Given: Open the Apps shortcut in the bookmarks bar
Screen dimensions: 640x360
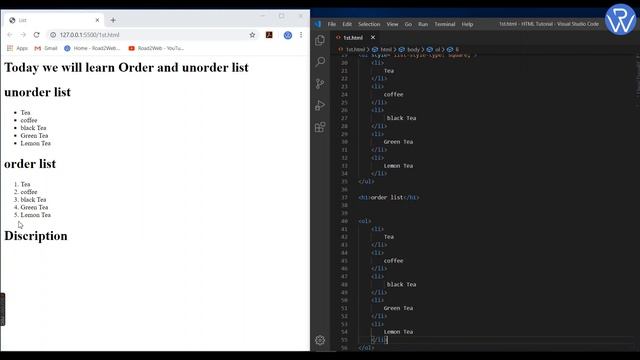Looking at the screenshot, I should pyautogui.click(x=18, y=48).
